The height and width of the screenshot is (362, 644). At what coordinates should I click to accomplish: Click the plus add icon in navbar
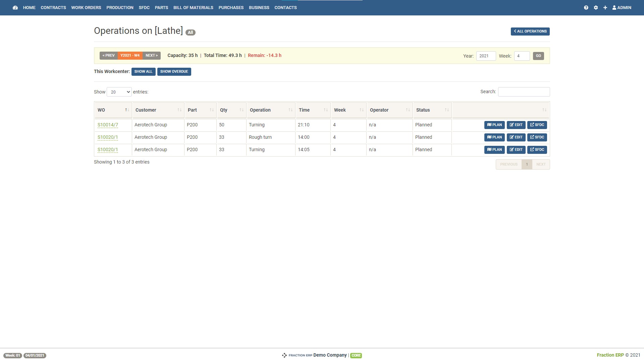[x=605, y=8]
